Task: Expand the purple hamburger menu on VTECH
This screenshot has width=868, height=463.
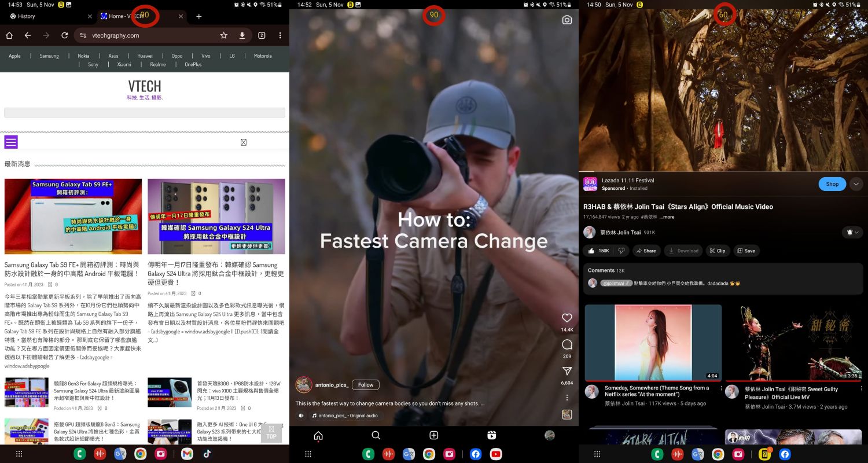Action: tap(11, 142)
